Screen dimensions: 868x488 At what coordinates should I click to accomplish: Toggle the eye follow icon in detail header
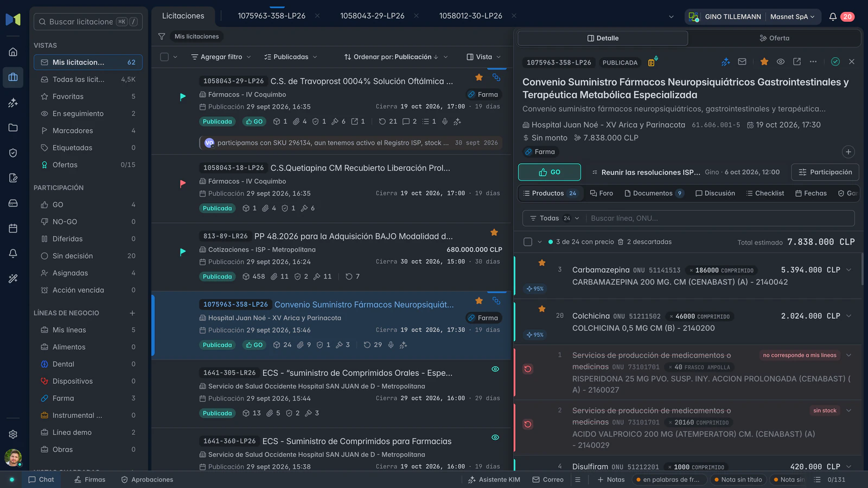[781, 62]
